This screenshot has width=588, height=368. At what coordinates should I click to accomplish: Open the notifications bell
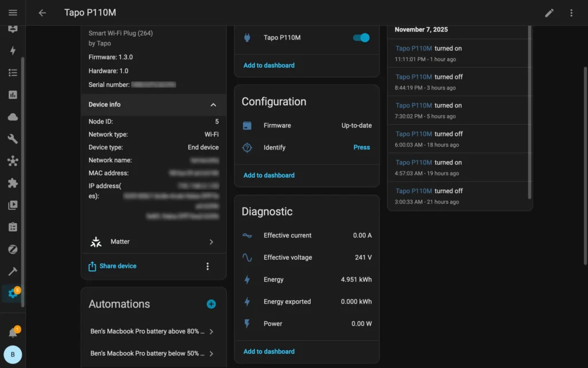click(x=13, y=331)
